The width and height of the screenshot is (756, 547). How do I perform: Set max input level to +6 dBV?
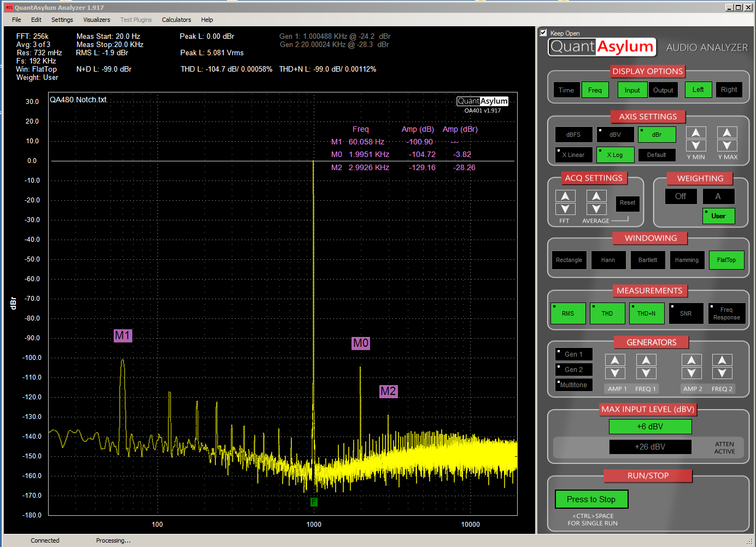[650, 427]
